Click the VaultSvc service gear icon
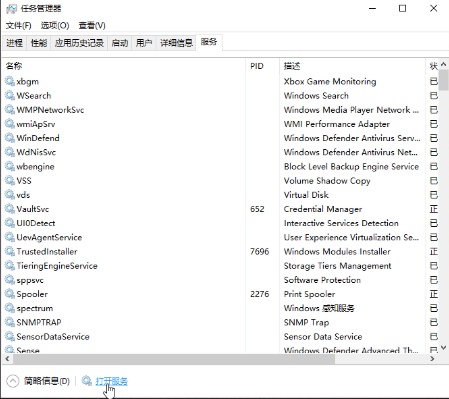Viewport: 449px width, 399px height. (10, 209)
